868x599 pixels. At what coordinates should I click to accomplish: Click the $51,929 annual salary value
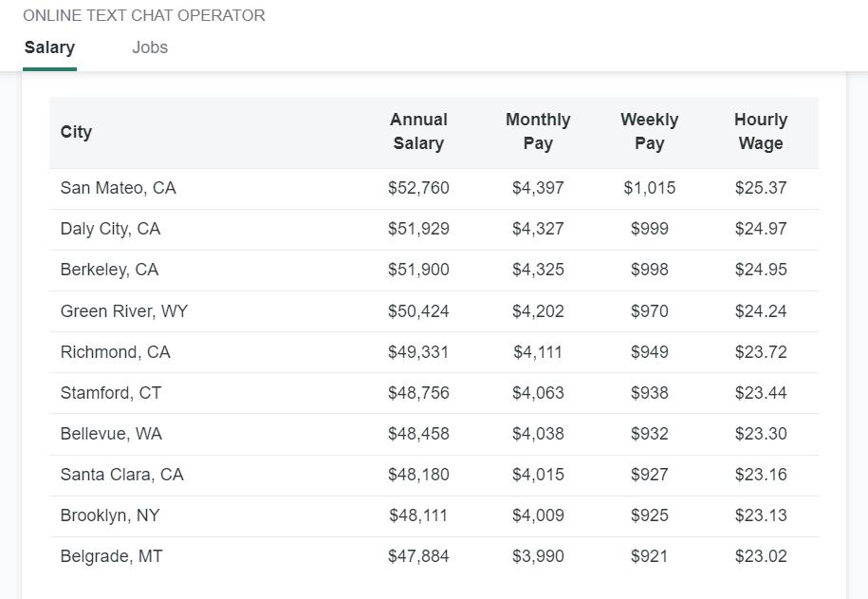418,229
